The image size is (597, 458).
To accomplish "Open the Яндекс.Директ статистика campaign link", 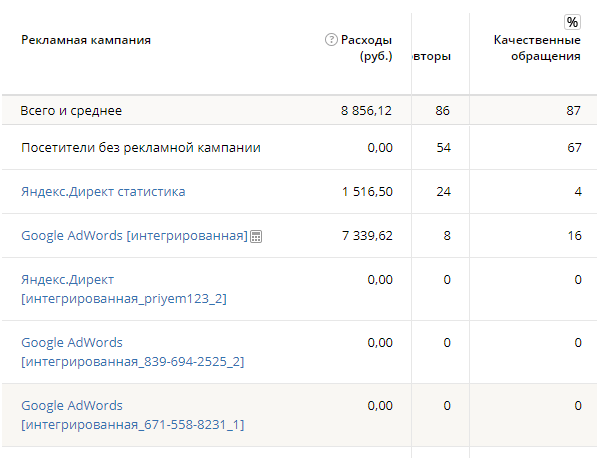I will pyautogui.click(x=103, y=191).
